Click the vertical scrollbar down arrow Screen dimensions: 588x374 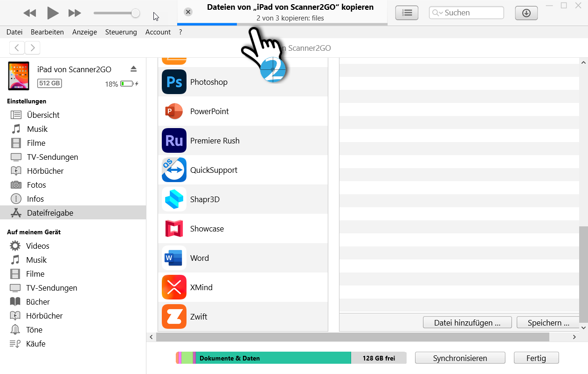click(x=583, y=327)
